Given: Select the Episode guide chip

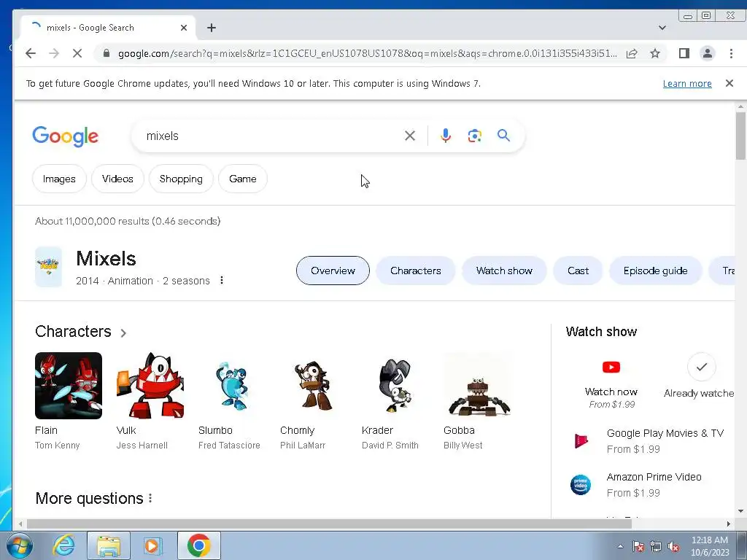Looking at the screenshot, I should click(x=656, y=271).
